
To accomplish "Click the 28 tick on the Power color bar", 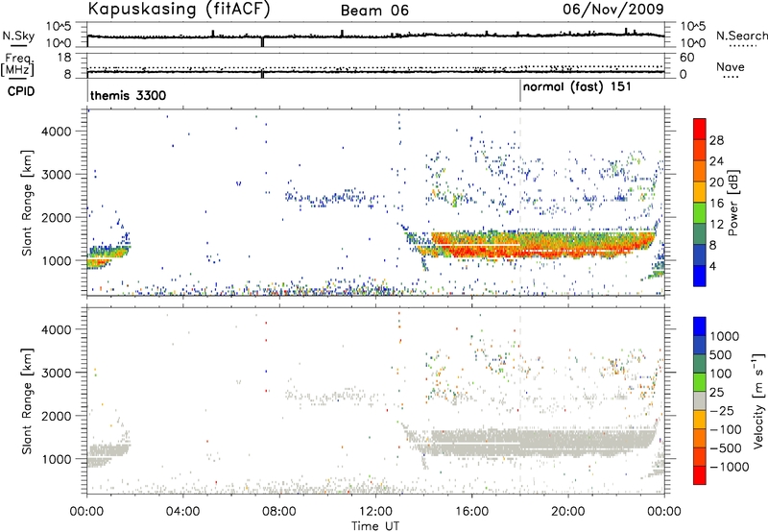I will [x=716, y=140].
